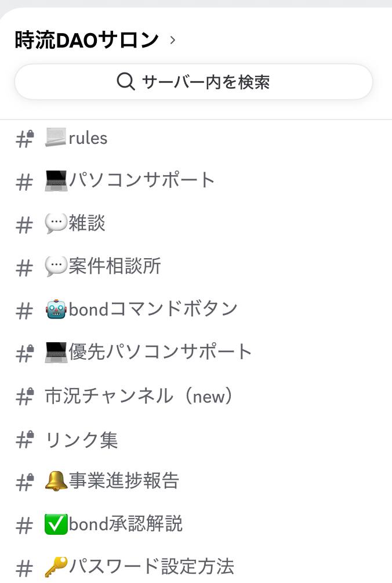This screenshot has height=583, width=392.
Task: Open the 案件相談所 channel
Action: coord(114,266)
